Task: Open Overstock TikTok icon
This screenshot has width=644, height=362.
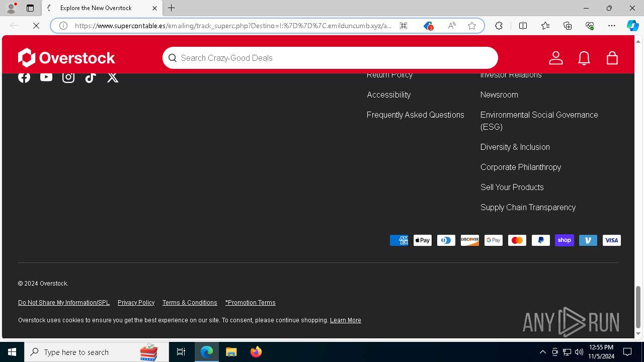Action: coord(91,77)
